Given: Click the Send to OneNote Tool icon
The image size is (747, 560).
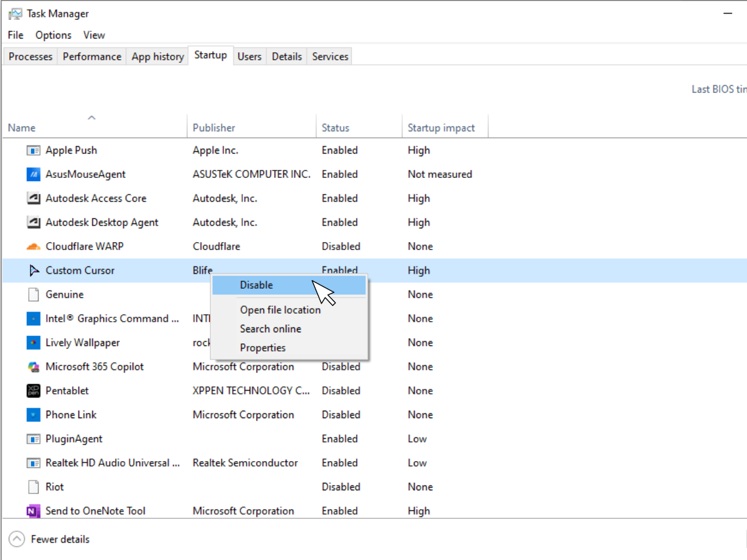Looking at the screenshot, I should tap(34, 511).
